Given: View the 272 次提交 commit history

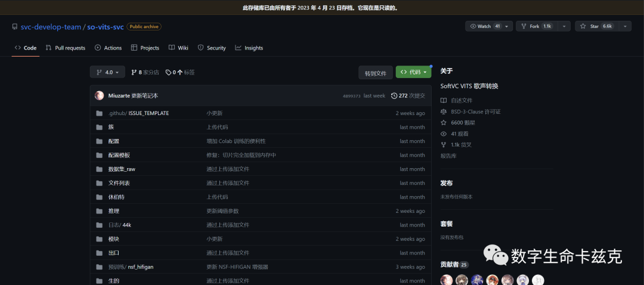Looking at the screenshot, I should 408,95.
